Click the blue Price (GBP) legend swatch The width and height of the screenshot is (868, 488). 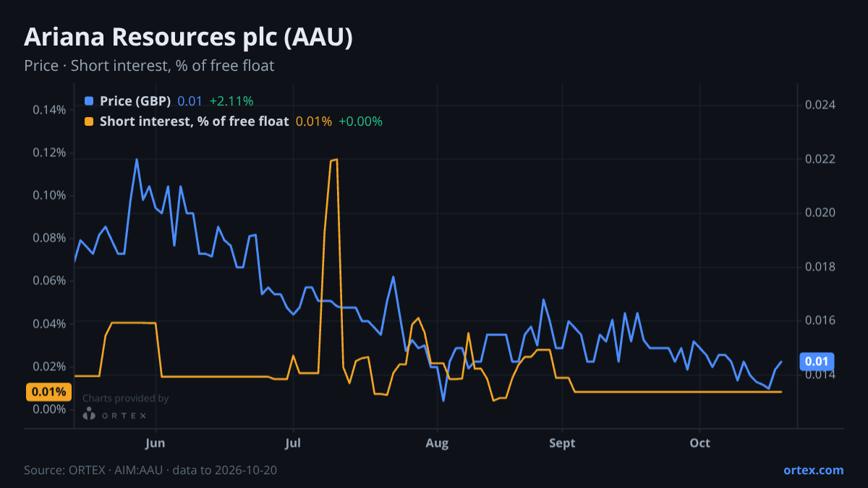[x=89, y=101]
